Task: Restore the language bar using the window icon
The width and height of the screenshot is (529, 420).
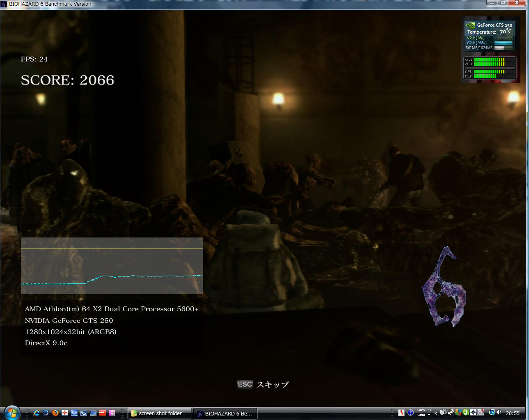Action: click(429, 410)
